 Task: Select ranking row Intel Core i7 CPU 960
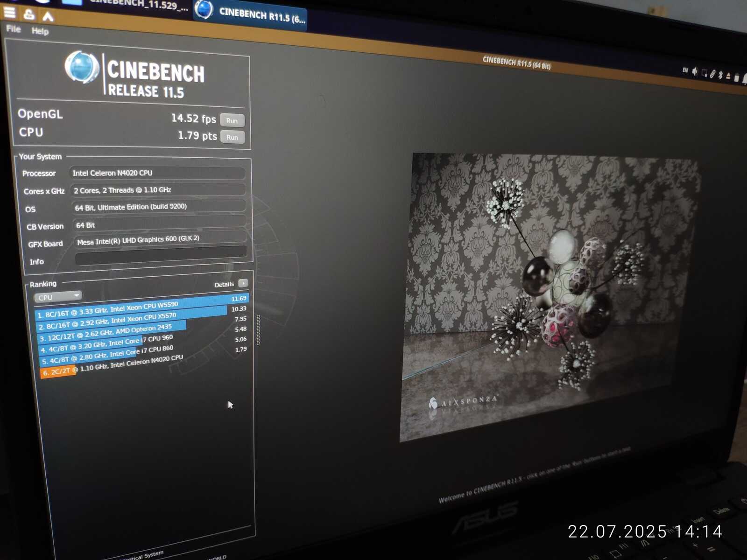pyautogui.click(x=144, y=340)
